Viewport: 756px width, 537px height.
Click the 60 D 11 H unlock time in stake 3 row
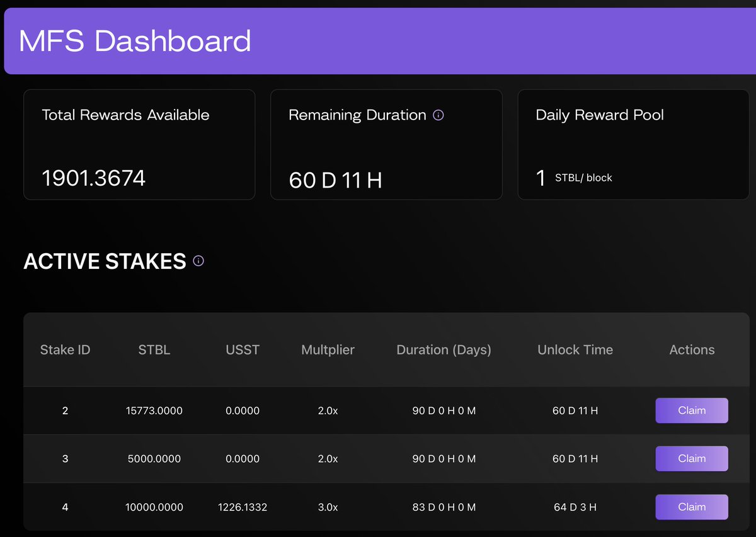click(x=575, y=459)
